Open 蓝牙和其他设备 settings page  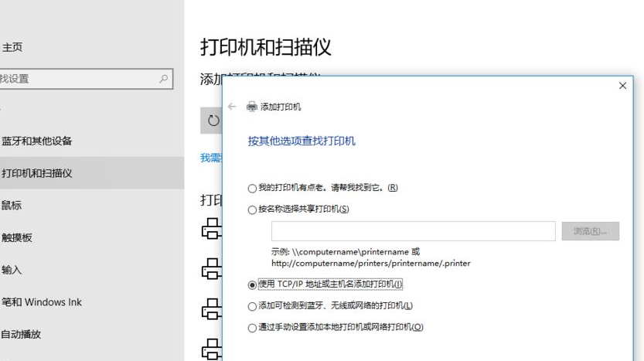pyautogui.click(x=37, y=141)
